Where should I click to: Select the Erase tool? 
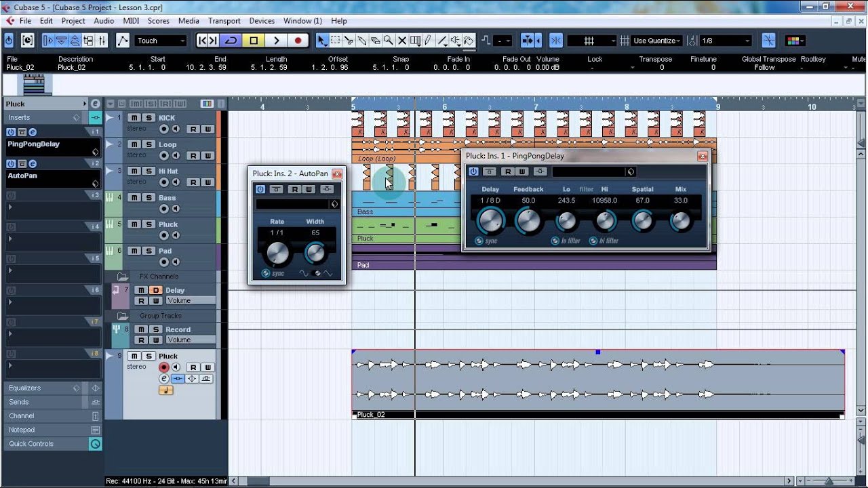(375, 41)
